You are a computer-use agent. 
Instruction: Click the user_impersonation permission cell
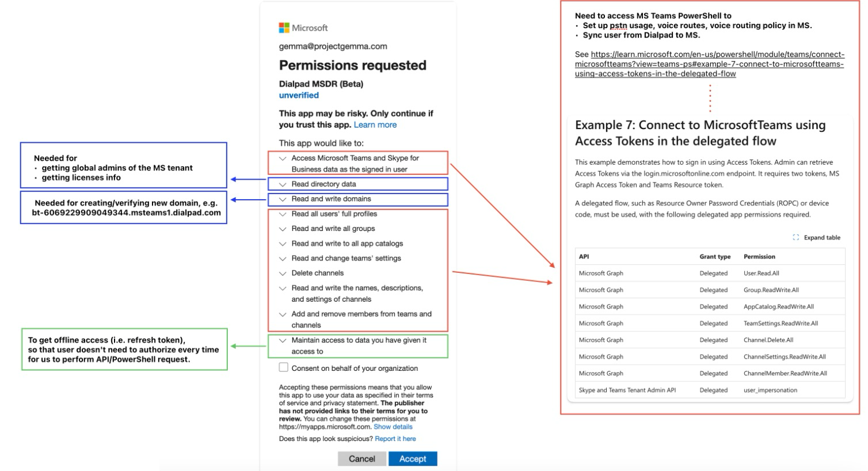[770, 390]
